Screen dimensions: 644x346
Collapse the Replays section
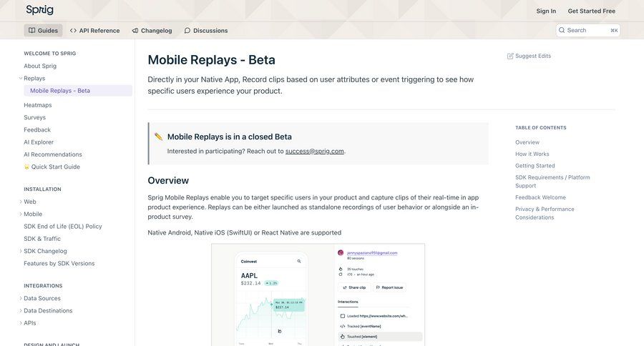coord(21,78)
